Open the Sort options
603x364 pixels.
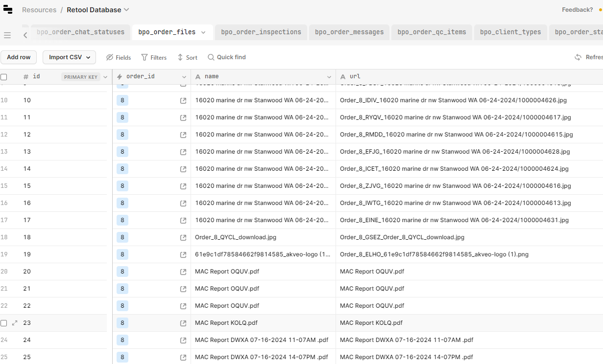187,57
